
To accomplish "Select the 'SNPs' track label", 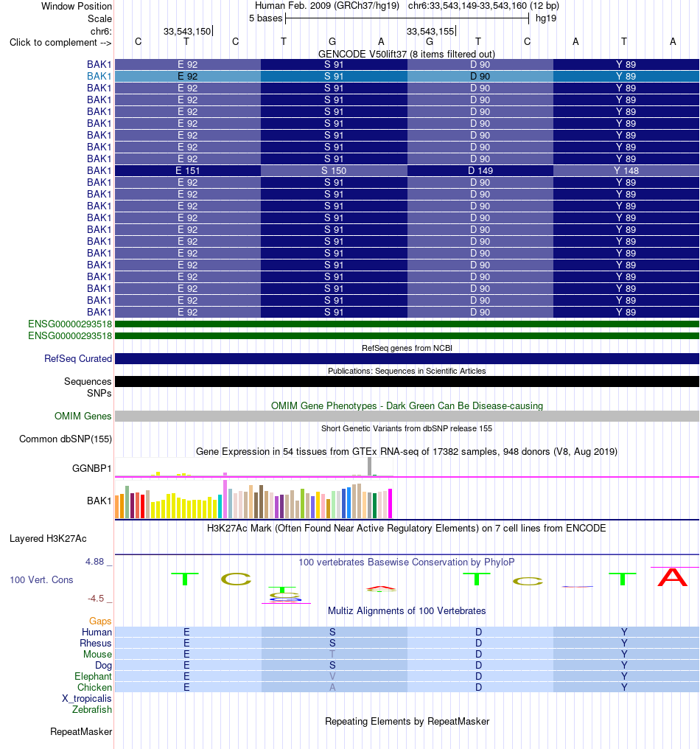I will [x=99, y=393].
